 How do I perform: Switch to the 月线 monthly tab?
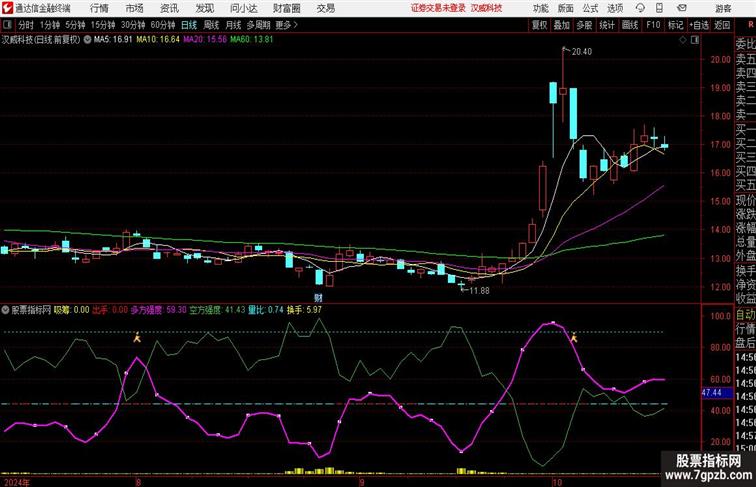click(233, 25)
